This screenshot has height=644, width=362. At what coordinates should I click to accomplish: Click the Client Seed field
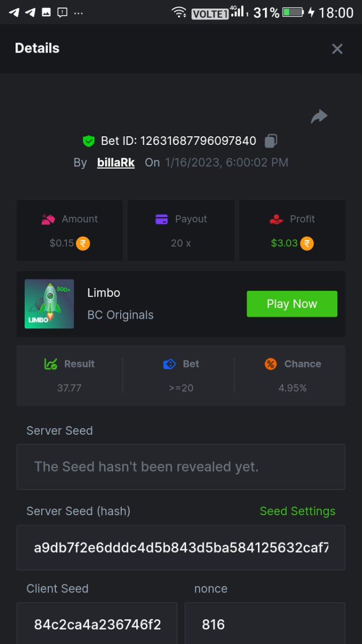click(97, 624)
